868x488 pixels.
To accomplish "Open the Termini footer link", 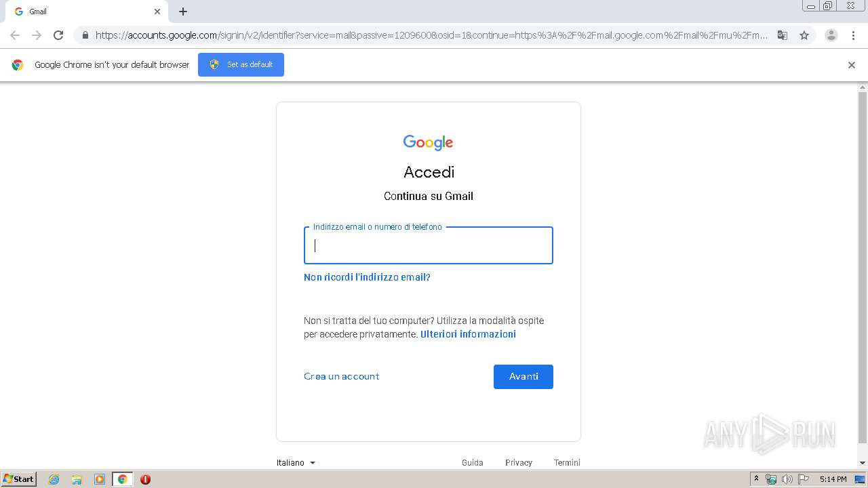I will pyautogui.click(x=567, y=462).
